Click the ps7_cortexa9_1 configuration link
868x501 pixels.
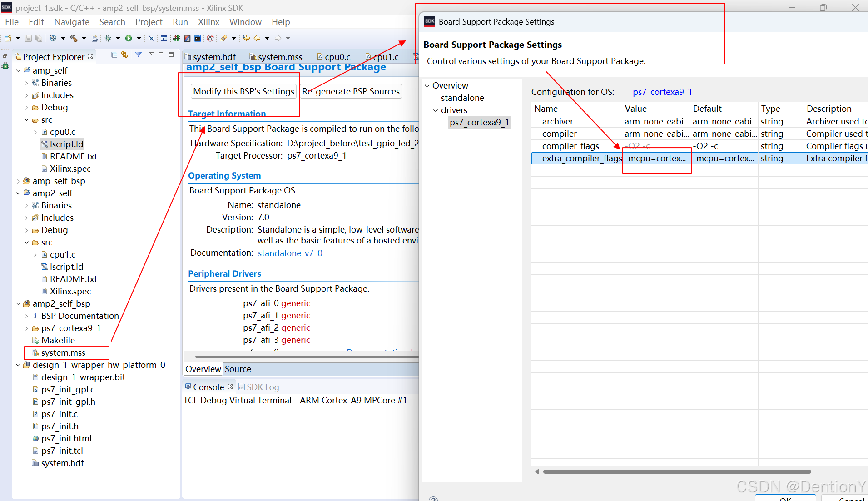click(x=662, y=92)
